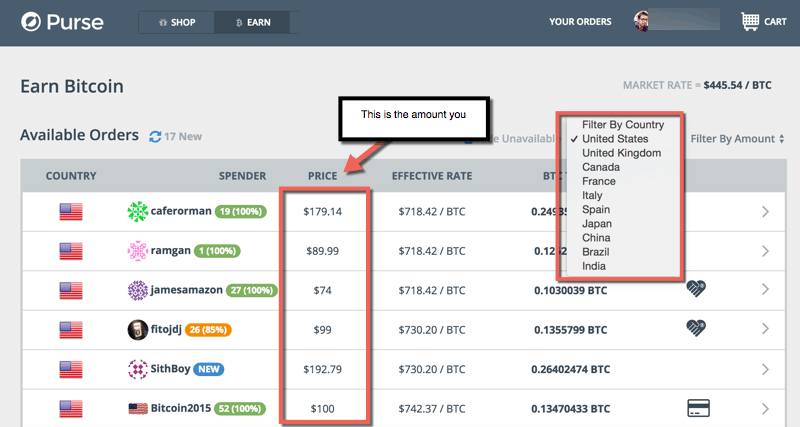Select China in country filter
800x427 pixels.
(596, 238)
